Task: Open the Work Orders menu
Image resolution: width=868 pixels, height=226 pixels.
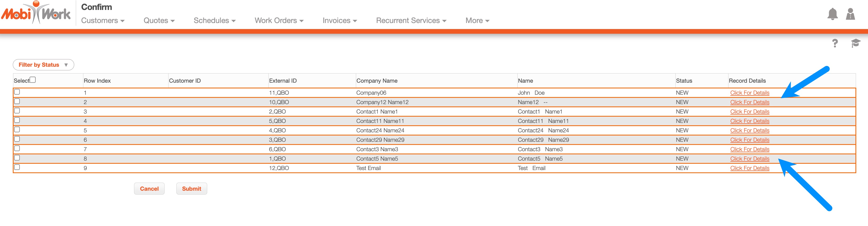Action: coord(279,21)
